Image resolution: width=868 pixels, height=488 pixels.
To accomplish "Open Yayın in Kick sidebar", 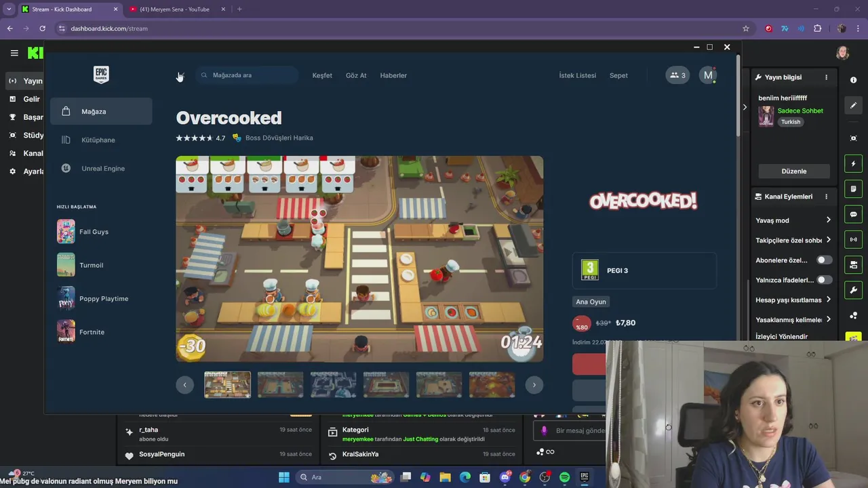I will [25, 81].
